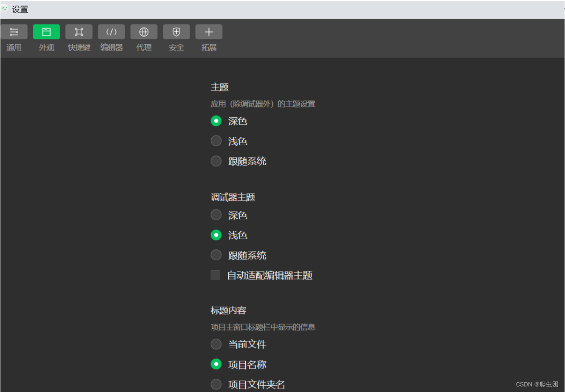Click the 设置 window title text
This screenshot has width=565, height=392.
20,9
